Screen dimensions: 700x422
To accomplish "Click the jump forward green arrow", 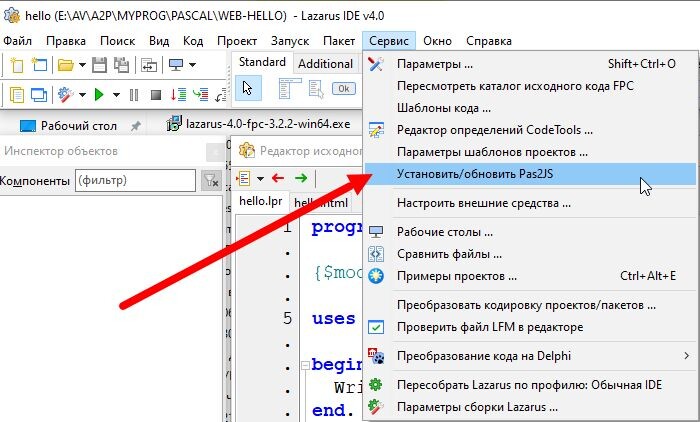I will pos(301,179).
